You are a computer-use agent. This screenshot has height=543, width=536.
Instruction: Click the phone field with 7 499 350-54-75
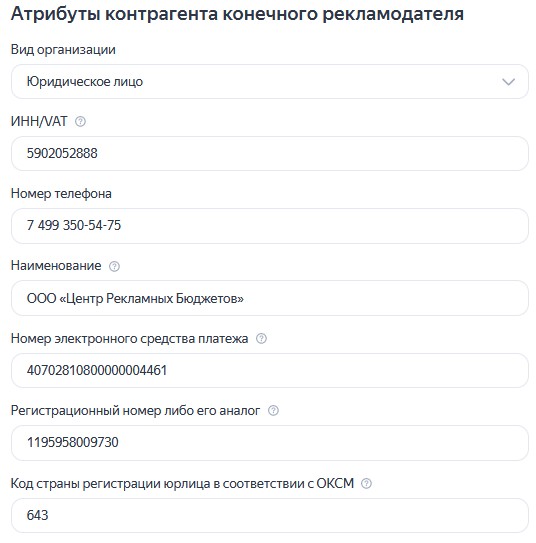270,226
